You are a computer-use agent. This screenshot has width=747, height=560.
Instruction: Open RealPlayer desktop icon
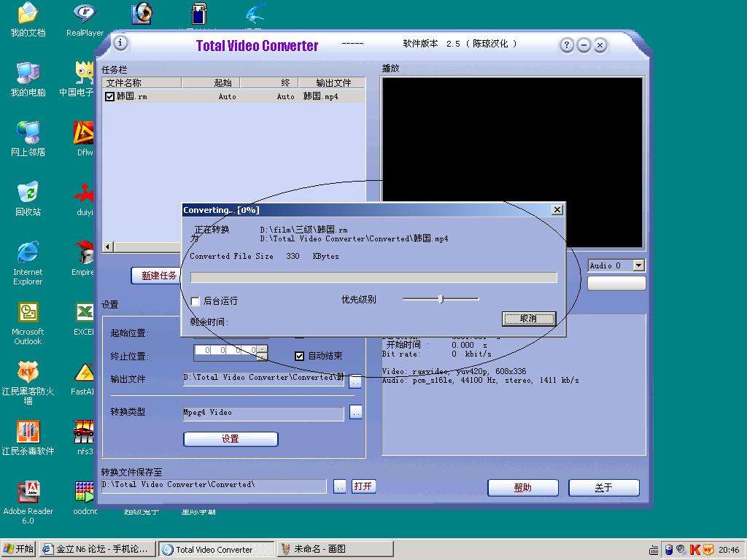(x=85, y=16)
